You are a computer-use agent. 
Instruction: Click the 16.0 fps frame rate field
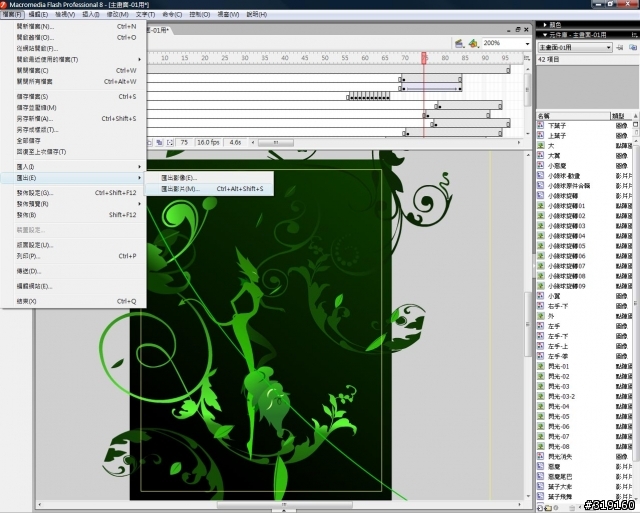(x=208, y=142)
